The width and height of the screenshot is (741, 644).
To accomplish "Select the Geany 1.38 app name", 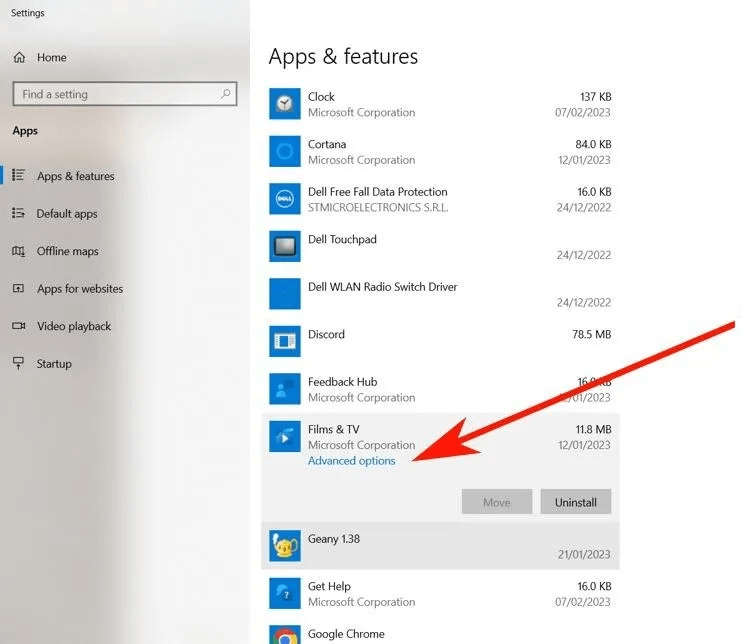I will [x=334, y=539].
